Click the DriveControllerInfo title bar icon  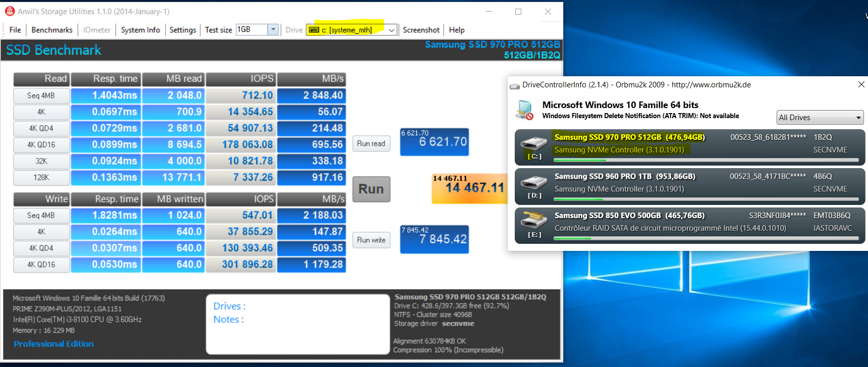(515, 85)
